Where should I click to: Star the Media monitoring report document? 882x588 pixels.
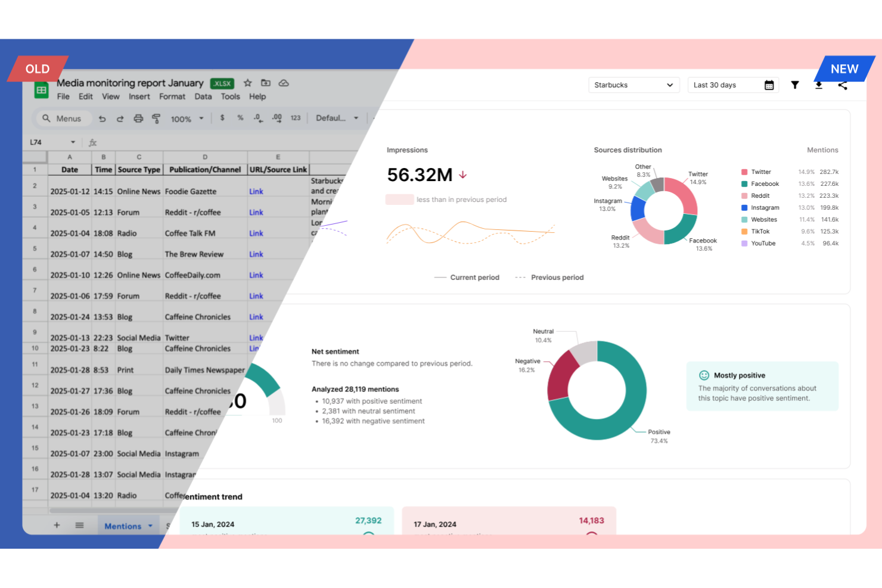[248, 83]
